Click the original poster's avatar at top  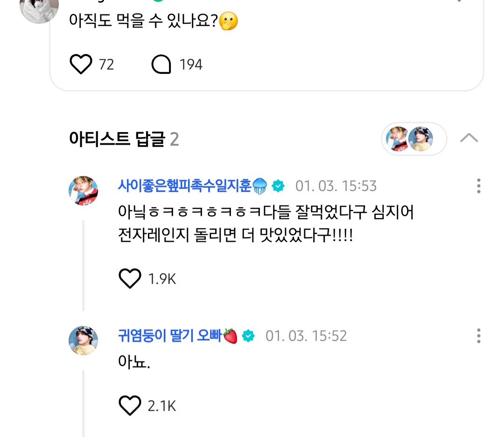39,9
